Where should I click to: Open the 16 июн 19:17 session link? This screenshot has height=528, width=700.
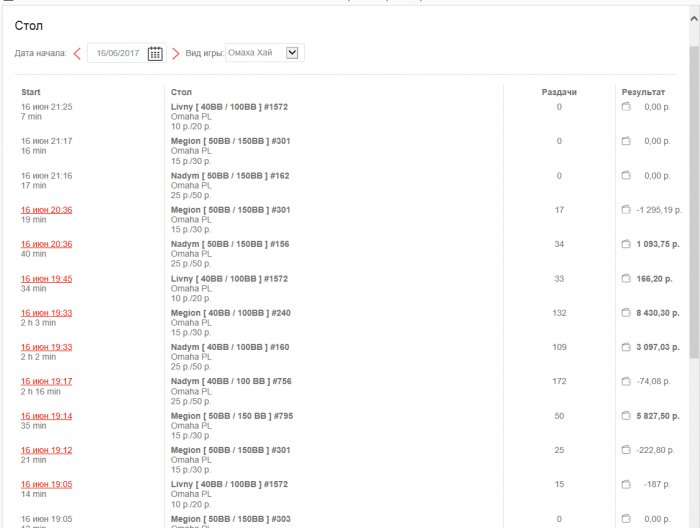[46, 382]
